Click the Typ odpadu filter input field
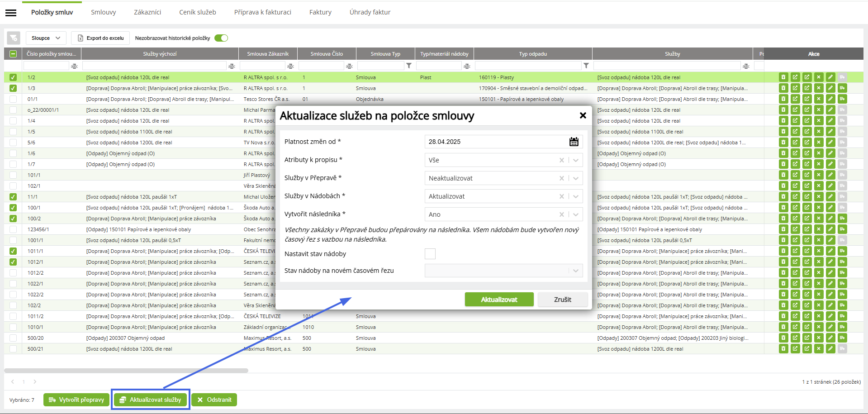Image resolution: width=868 pixels, height=414 pixels. [527, 66]
